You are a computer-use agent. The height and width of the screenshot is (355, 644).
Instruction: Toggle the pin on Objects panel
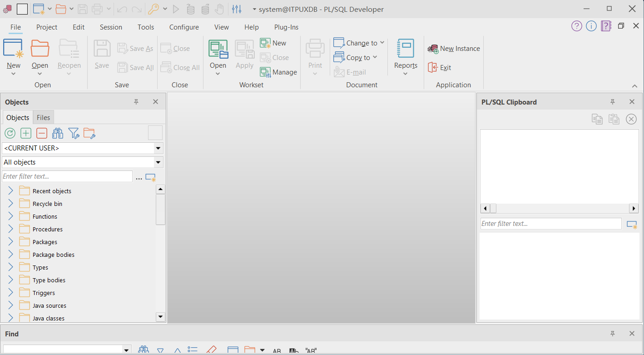click(136, 102)
